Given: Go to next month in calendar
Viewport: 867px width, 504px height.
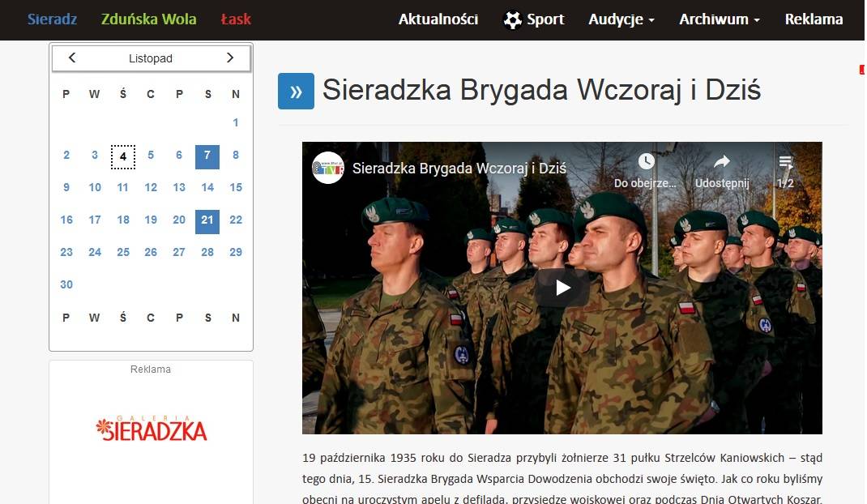Looking at the screenshot, I should [x=230, y=58].
